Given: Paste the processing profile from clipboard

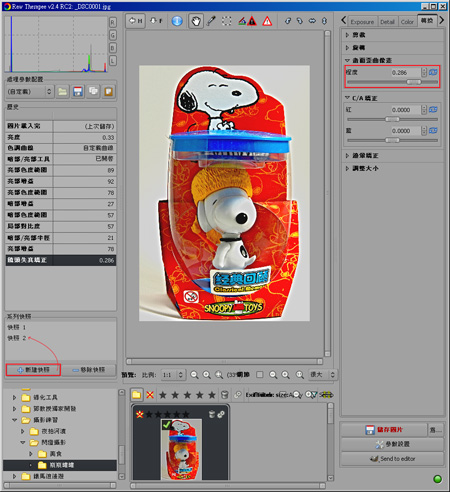Looking at the screenshot, I should click(108, 91).
